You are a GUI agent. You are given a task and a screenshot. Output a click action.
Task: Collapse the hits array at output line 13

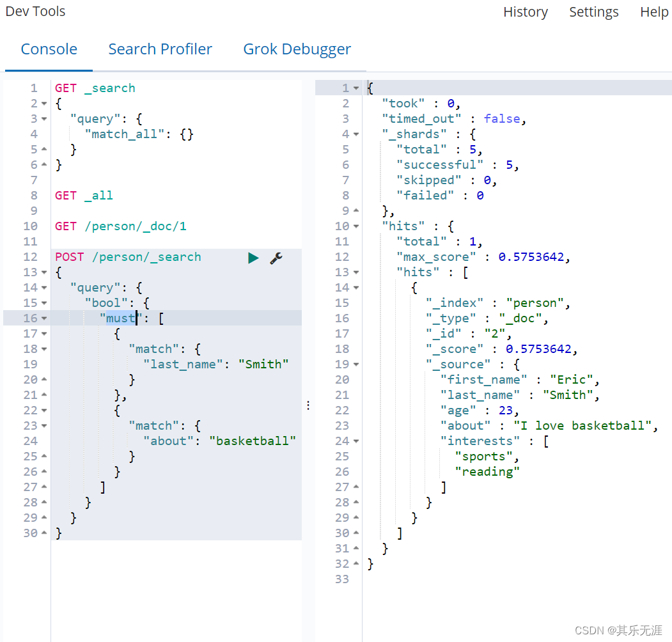click(356, 272)
